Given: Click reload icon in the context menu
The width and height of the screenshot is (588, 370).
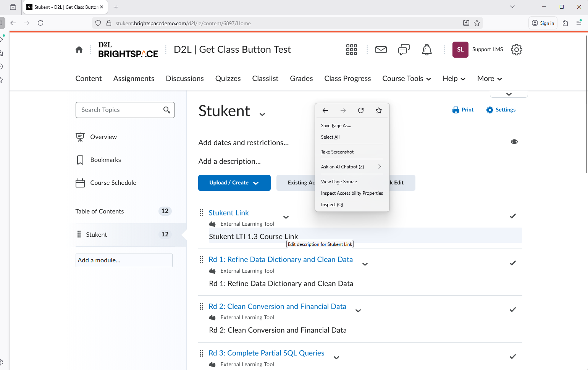Looking at the screenshot, I should 360,110.
